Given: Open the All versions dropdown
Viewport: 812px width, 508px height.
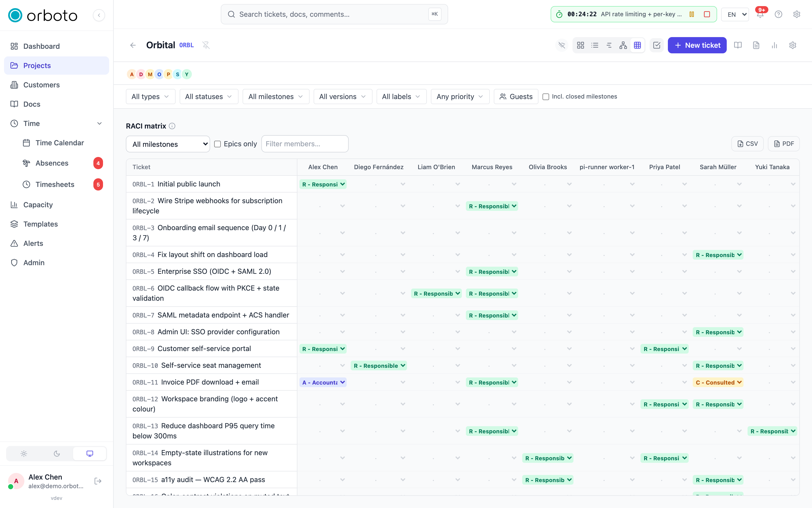Looking at the screenshot, I should [x=343, y=97].
